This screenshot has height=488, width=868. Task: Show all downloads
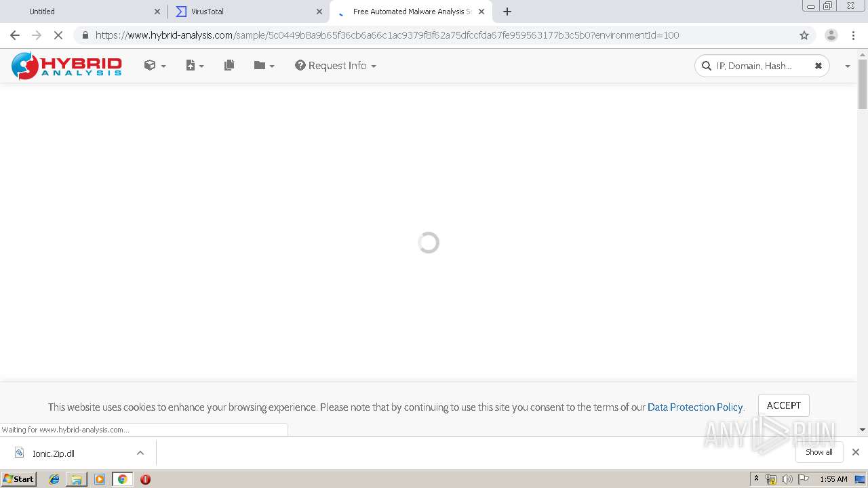(x=818, y=452)
